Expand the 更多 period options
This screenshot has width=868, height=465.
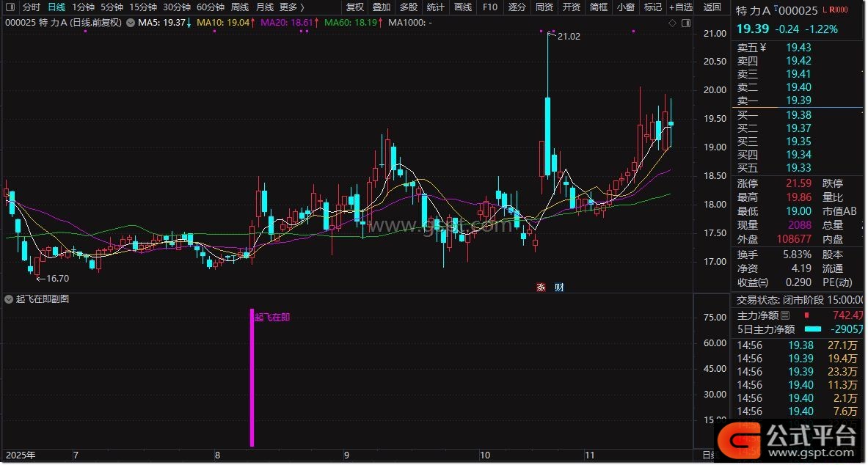(291, 7)
